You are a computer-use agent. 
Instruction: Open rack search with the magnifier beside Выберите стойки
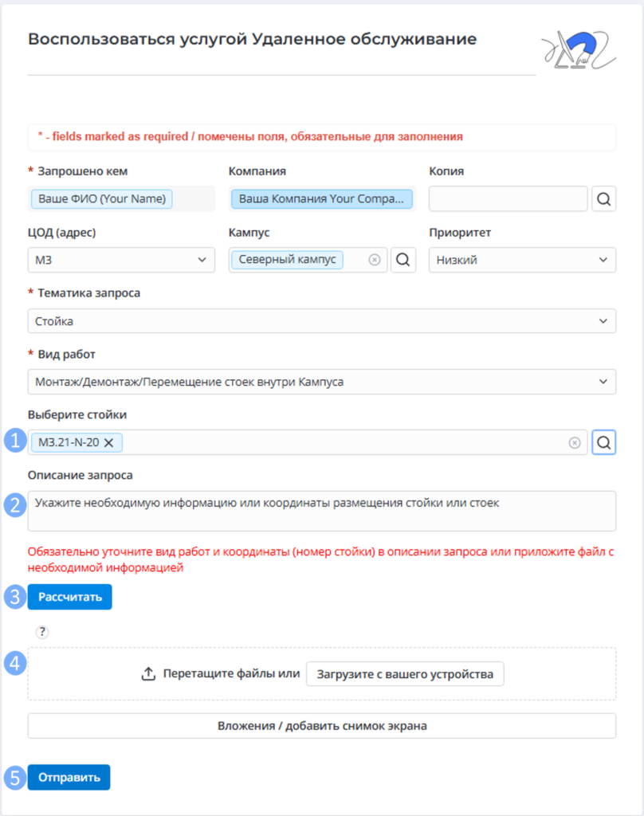(604, 442)
